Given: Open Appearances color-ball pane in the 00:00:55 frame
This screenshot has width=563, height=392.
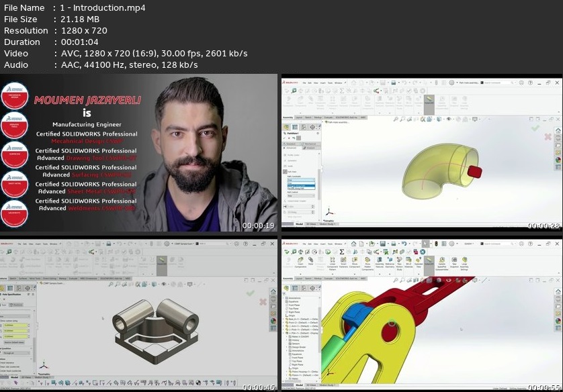Looking at the screenshot, I should tap(558, 321).
